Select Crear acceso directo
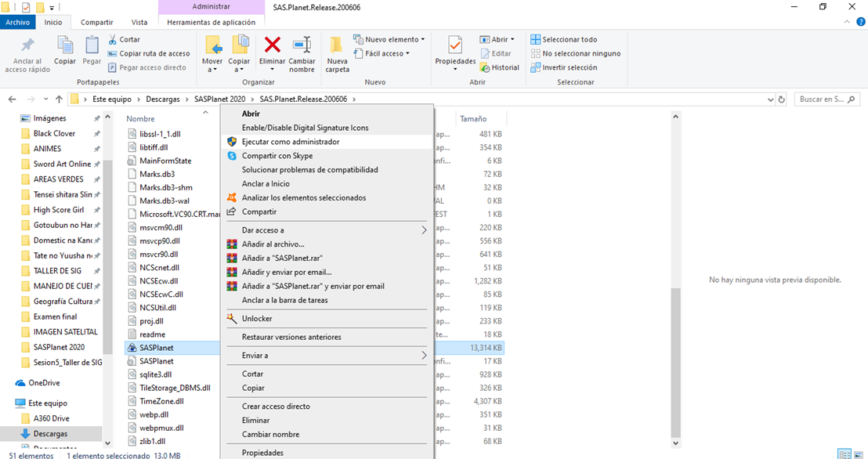The width and height of the screenshot is (868, 459). click(327, 407)
